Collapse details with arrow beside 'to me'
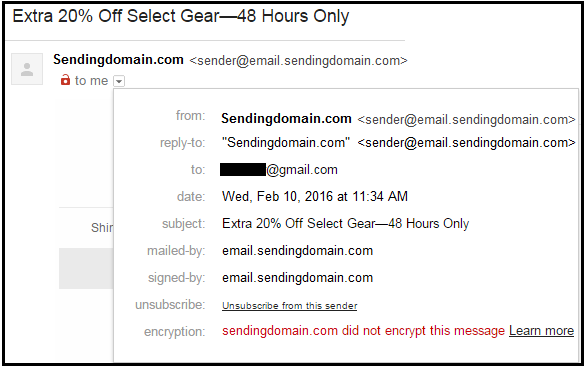This screenshot has width=586, height=368. click(119, 81)
